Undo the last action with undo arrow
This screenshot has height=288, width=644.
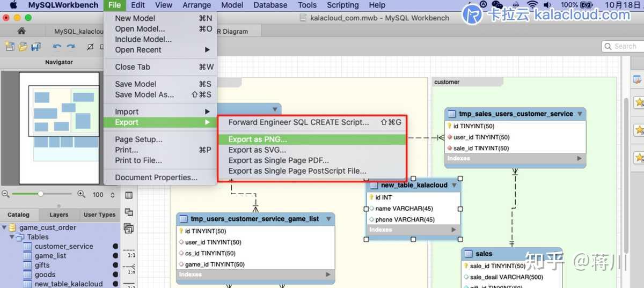click(56, 47)
